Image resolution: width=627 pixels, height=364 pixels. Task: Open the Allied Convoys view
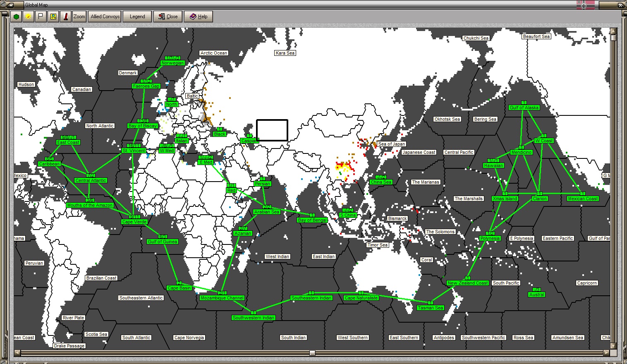coord(105,17)
